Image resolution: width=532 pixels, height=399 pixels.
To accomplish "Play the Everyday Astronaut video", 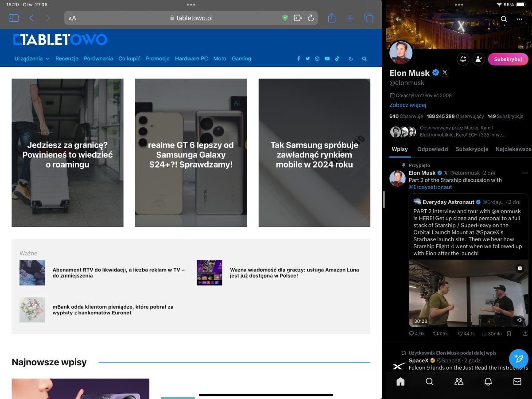I will coord(468,293).
